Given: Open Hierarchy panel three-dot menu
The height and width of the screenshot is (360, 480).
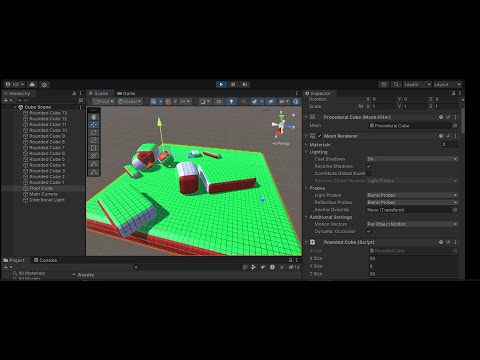Looking at the screenshot, I should (80, 93).
